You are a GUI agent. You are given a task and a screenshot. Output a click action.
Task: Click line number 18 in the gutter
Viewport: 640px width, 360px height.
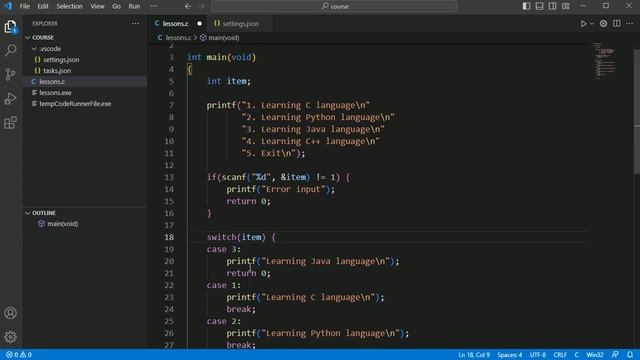pos(169,237)
